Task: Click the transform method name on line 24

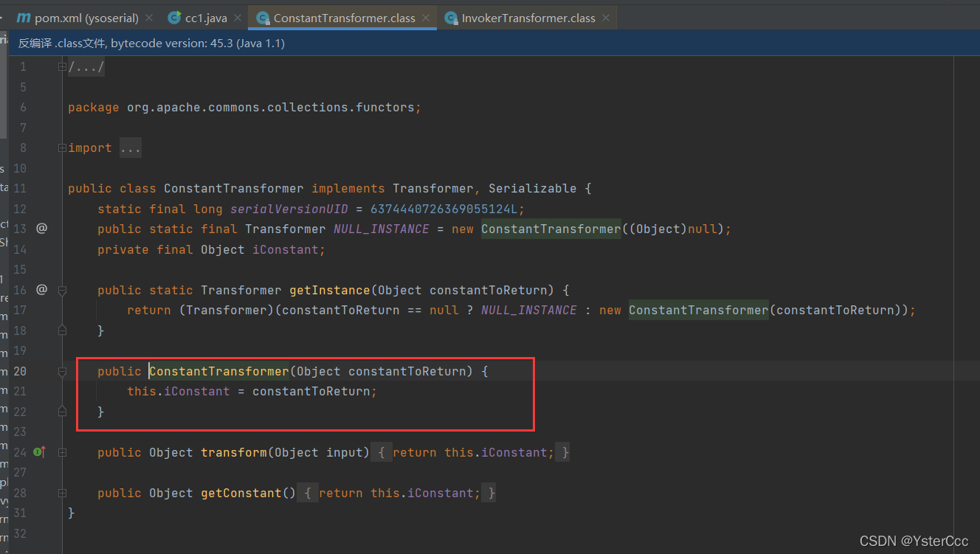Action: click(x=234, y=453)
